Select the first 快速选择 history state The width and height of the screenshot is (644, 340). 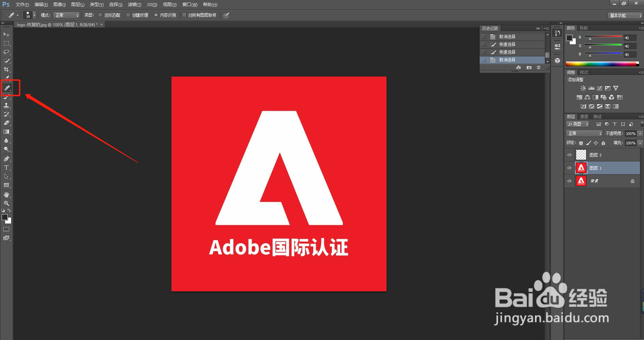tap(512, 44)
